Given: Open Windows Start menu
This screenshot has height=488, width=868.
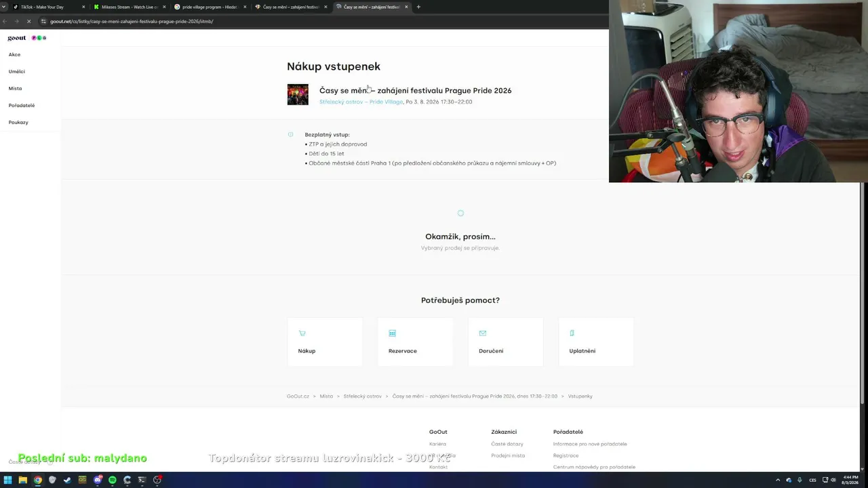Looking at the screenshot, I should pos(7,480).
